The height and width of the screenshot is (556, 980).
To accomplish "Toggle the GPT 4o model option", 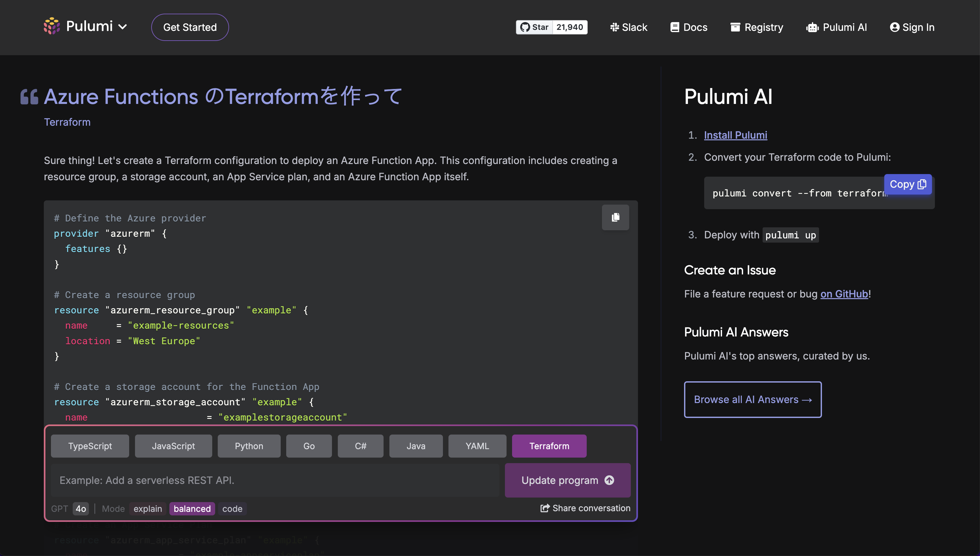I will point(80,509).
